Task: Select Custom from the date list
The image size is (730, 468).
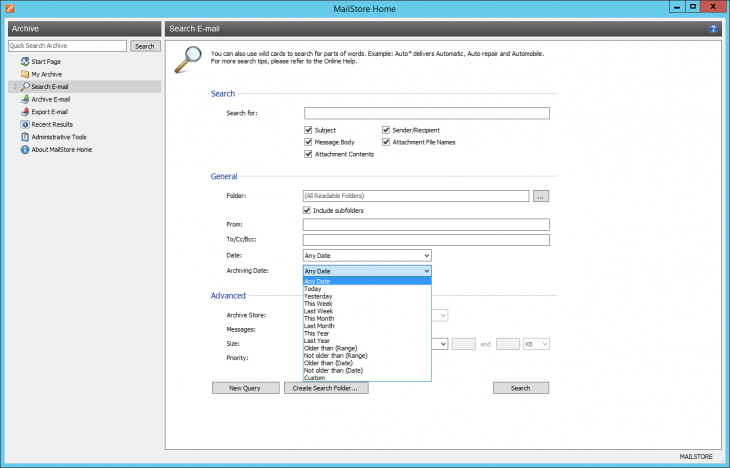Action: click(367, 378)
